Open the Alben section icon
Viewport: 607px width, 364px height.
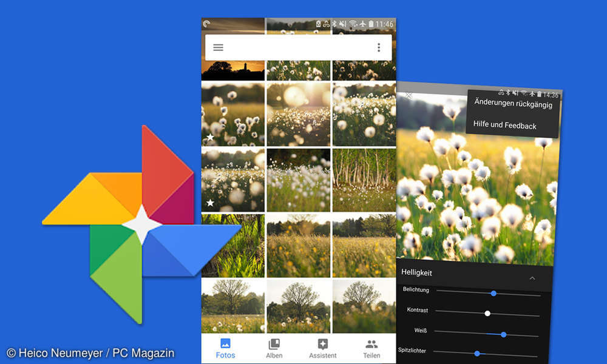[x=274, y=344]
